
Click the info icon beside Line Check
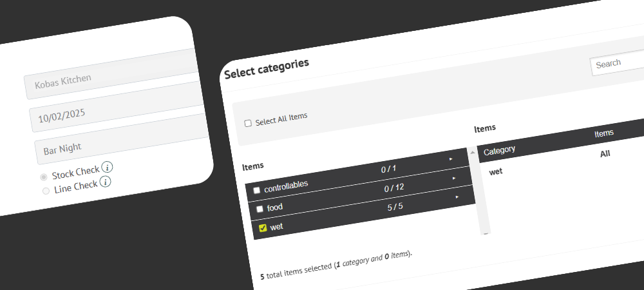[x=105, y=182]
